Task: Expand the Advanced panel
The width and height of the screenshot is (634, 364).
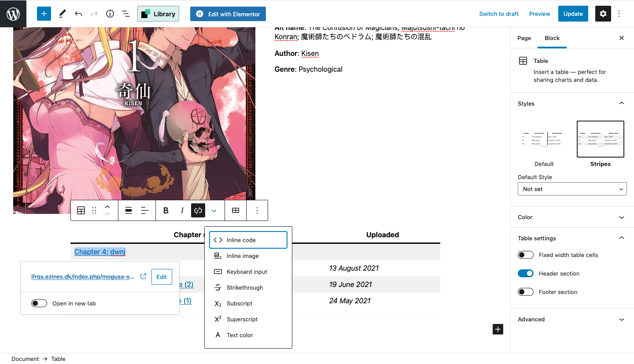Action: coord(572,319)
